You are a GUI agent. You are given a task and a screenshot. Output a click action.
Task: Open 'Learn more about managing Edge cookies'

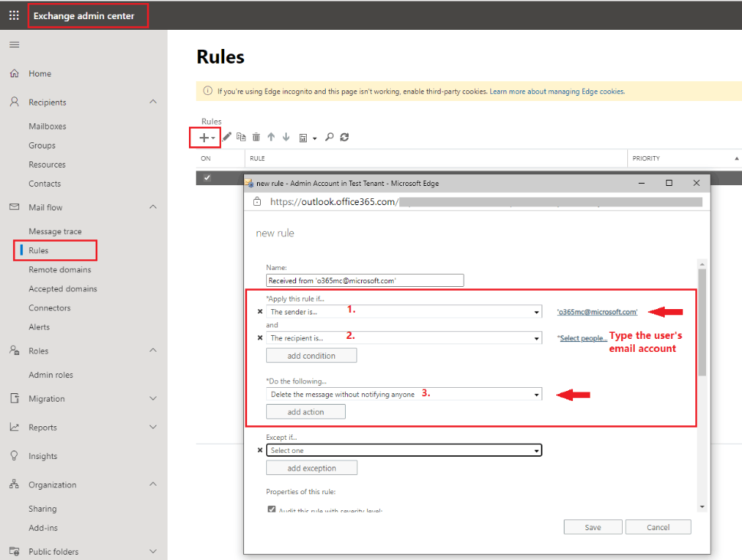[557, 91]
